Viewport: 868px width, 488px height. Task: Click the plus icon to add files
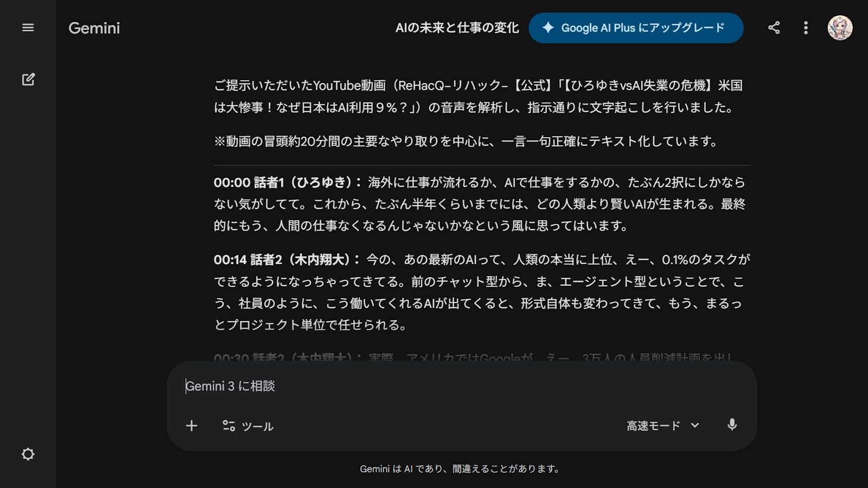pyautogui.click(x=192, y=426)
